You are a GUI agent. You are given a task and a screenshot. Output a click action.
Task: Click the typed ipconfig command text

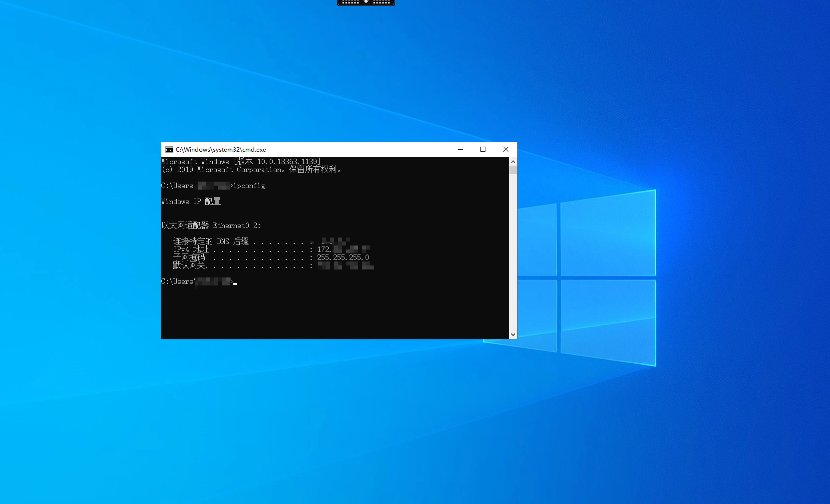pyautogui.click(x=249, y=186)
